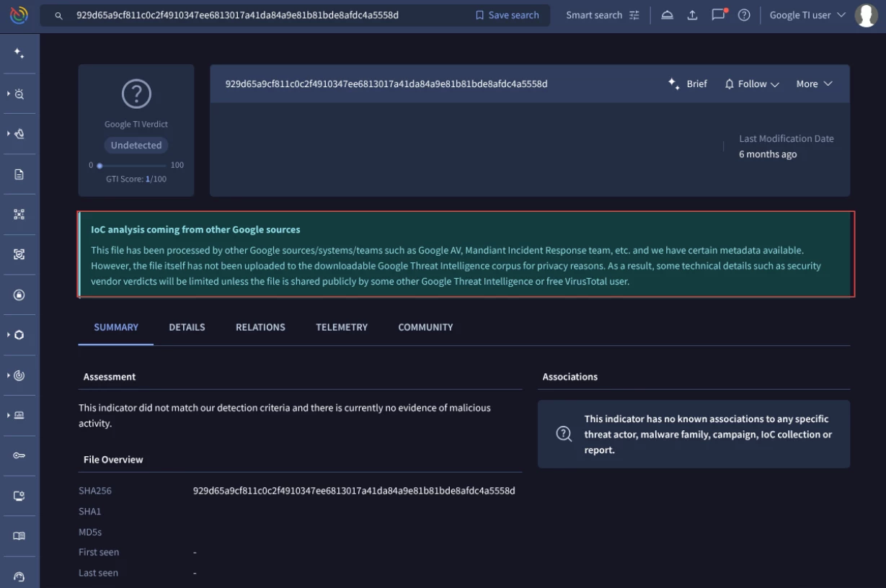
Task: Open the node graph sidebar icon
Action: 19,214
